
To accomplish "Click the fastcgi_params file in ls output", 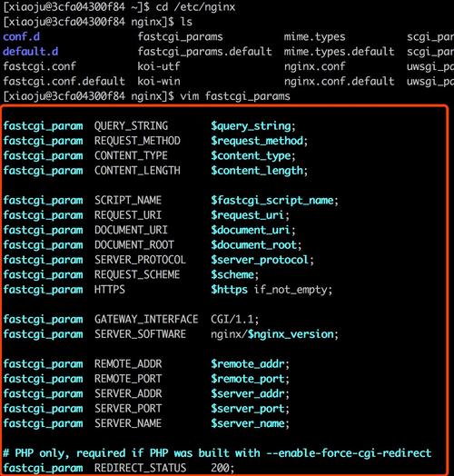I will (x=181, y=37).
